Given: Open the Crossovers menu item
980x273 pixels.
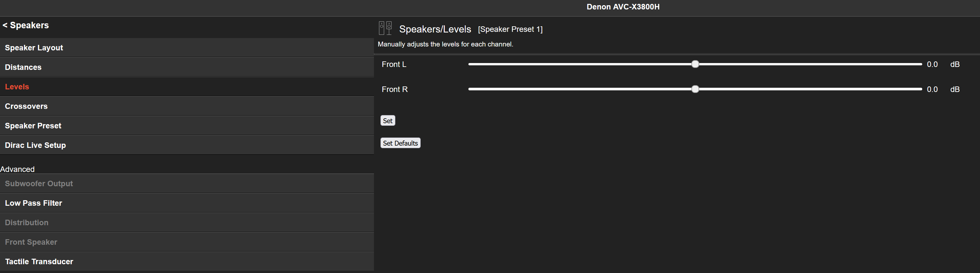Looking at the screenshot, I should pos(187,106).
